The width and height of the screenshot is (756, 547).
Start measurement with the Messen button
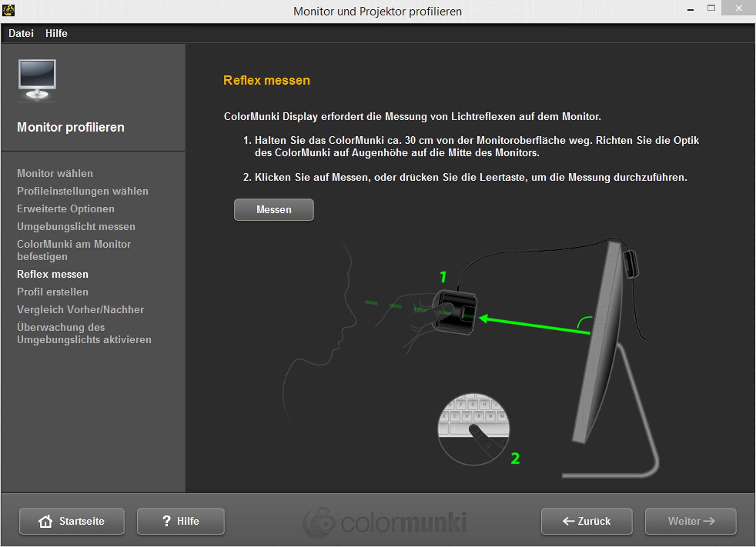point(274,210)
